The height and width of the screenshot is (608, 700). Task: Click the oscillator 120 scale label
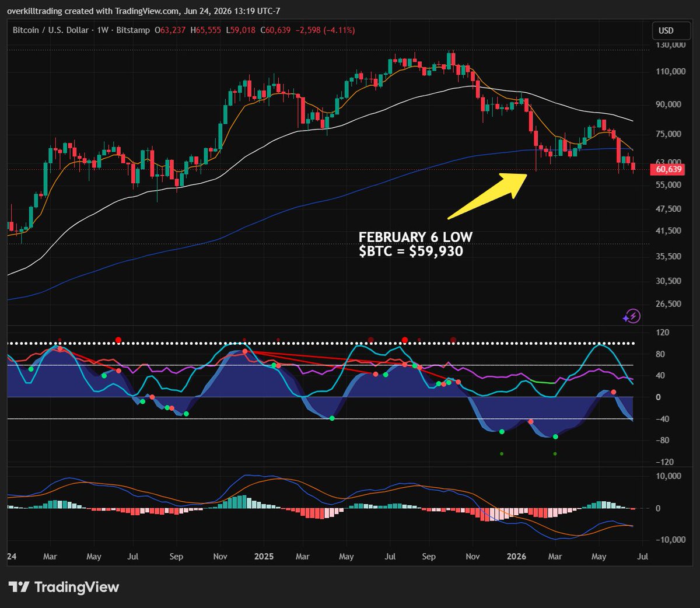point(662,333)
